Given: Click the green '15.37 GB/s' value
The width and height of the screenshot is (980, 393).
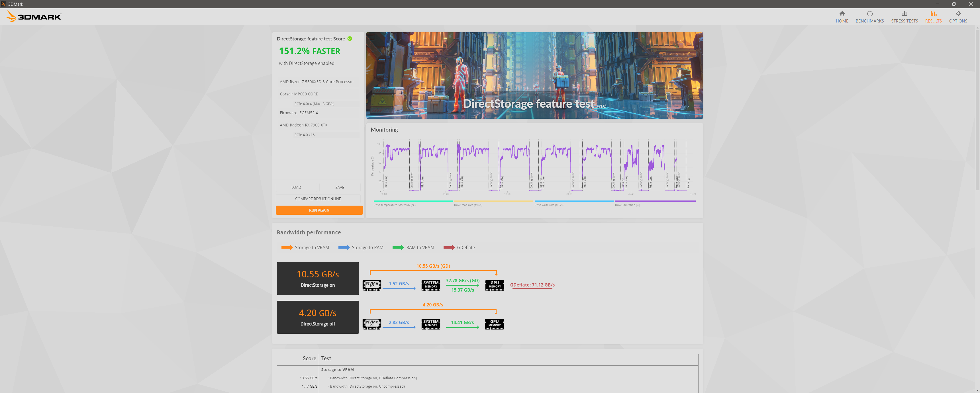Looking at the screenshot, I should [462, 290].
